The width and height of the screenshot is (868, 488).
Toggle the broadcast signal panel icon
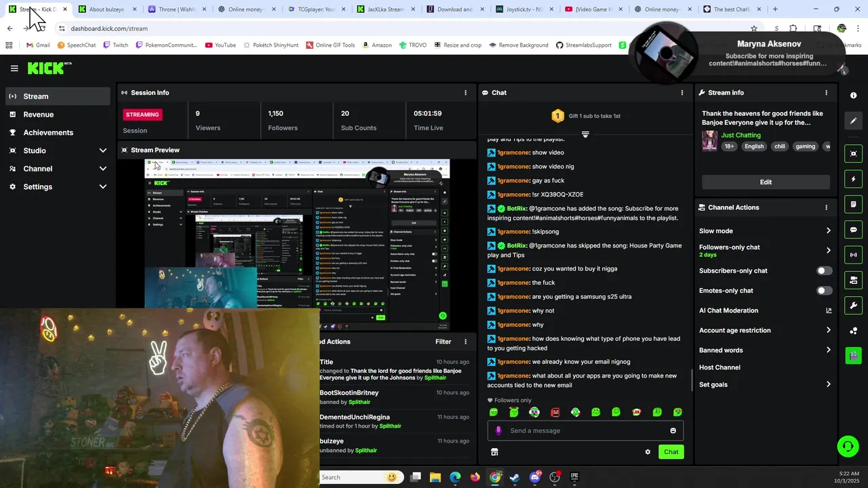854,255
